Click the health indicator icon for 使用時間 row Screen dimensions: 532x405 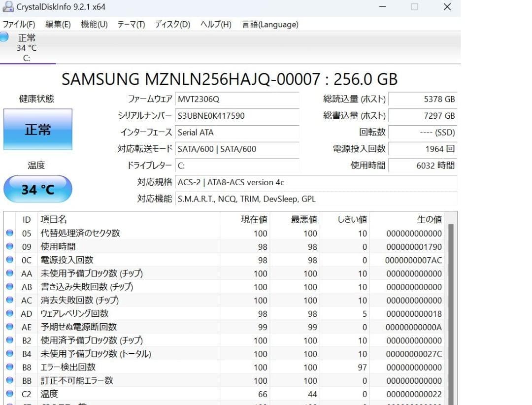[10, 246]
